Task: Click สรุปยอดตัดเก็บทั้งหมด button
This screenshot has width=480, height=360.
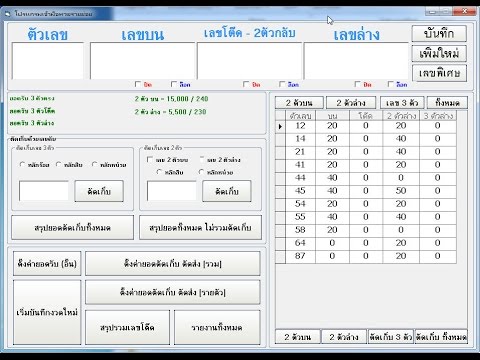Action: [x=72, y=228]
